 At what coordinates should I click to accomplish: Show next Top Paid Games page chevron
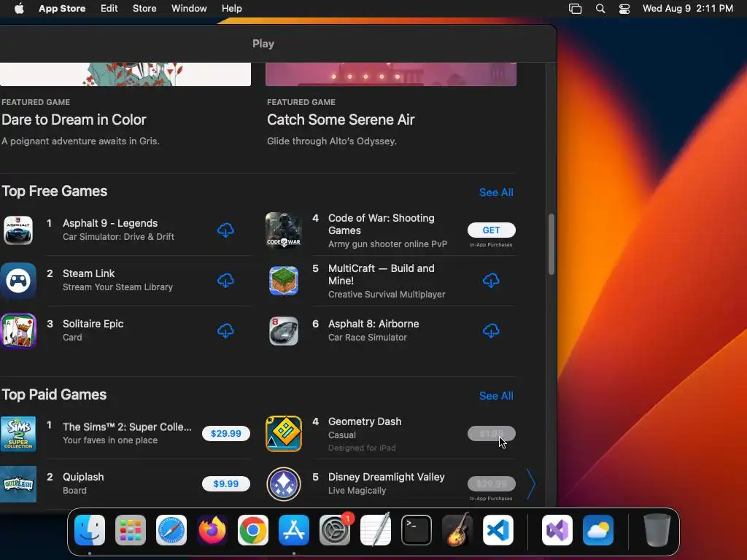coord(531,484)
